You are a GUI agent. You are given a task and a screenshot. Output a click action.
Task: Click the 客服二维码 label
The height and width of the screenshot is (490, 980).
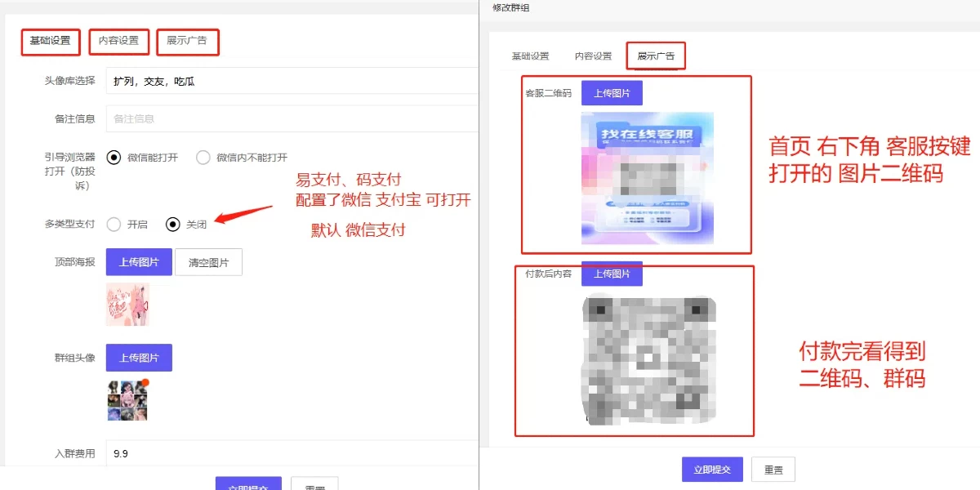point(548,93)
